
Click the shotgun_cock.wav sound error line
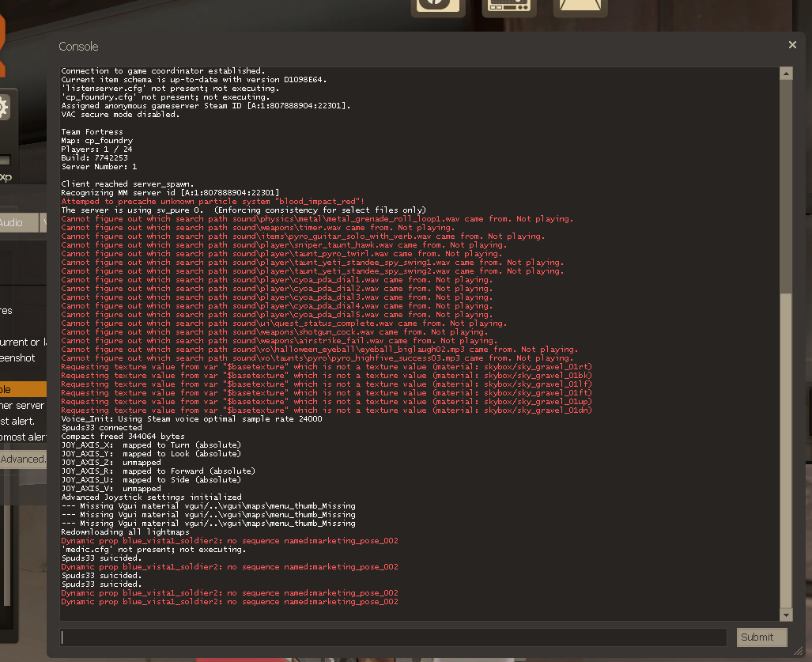pos(274,332)
